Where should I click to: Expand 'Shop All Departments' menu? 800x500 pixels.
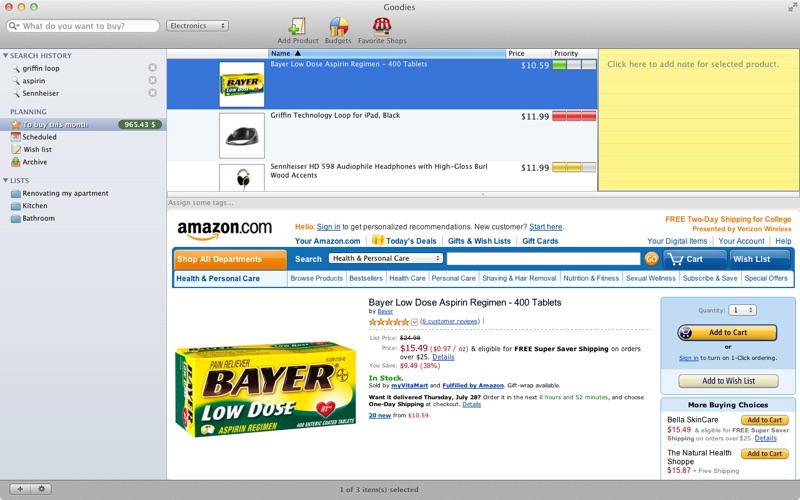230,259
